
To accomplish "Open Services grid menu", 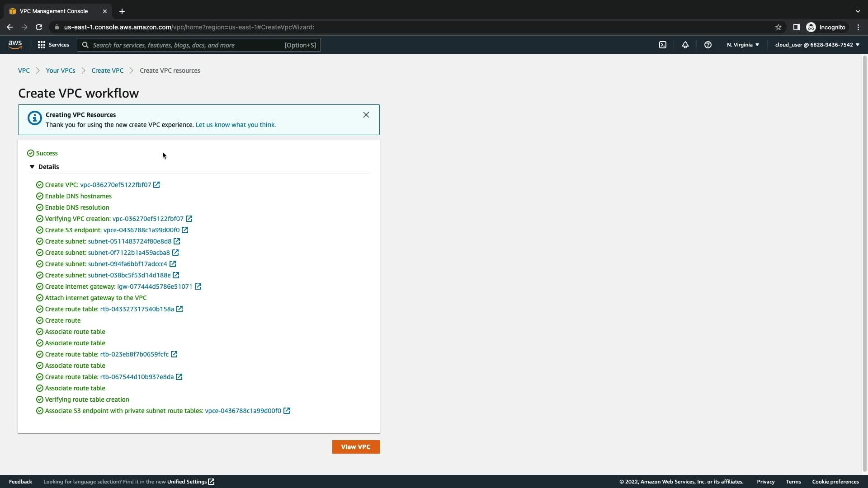I will pyautogui.click(x=53, y=45).
